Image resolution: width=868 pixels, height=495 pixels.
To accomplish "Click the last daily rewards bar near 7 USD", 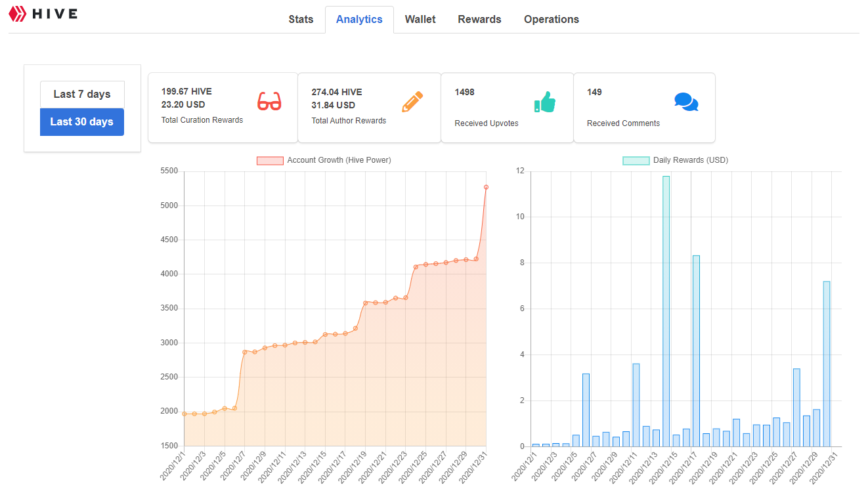I will 827,364.
